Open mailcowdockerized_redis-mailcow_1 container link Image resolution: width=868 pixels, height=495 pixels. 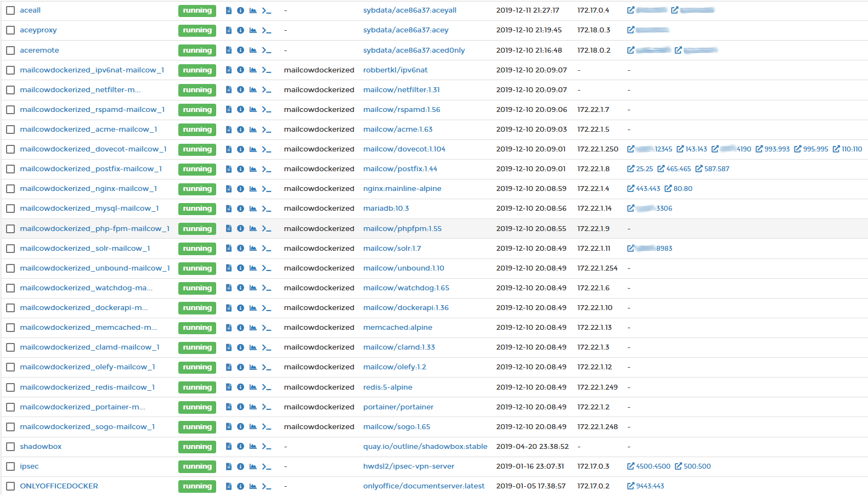[x=87, y=387]
